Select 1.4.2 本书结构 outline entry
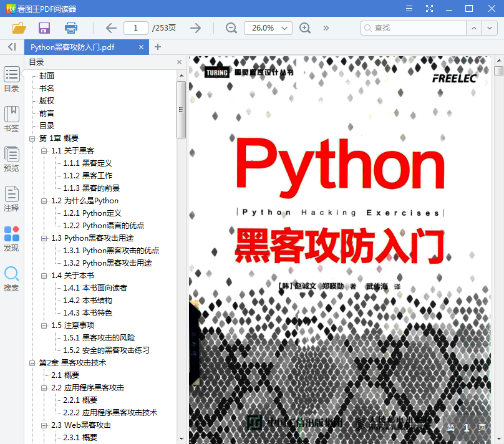504x444 pixels. 87,301
